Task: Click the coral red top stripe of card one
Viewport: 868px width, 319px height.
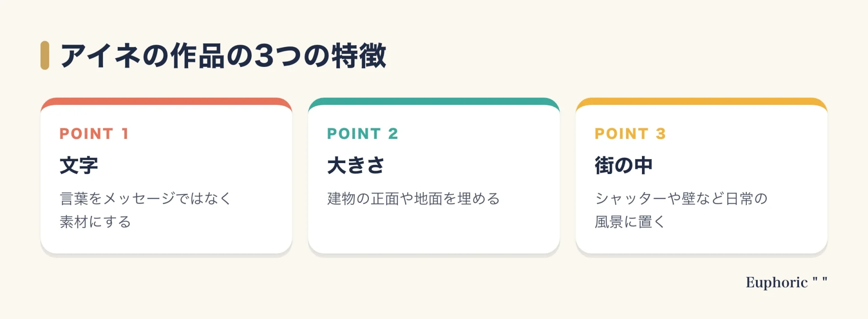Action: pyautogui.click(x=166, y=101)
